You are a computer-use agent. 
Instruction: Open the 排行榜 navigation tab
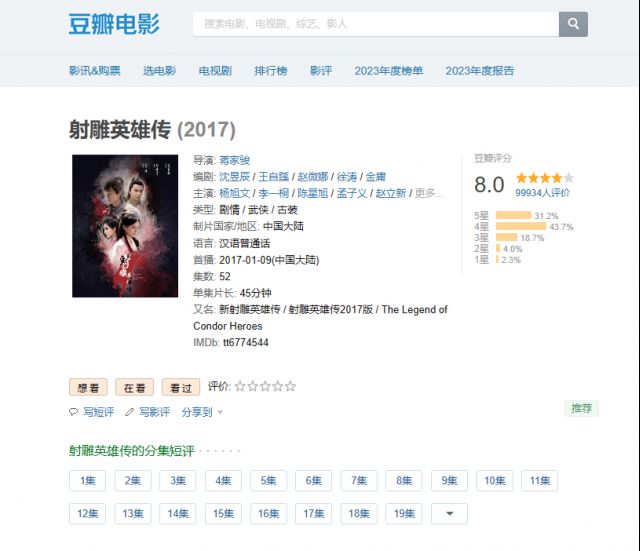tap(271, 71)
